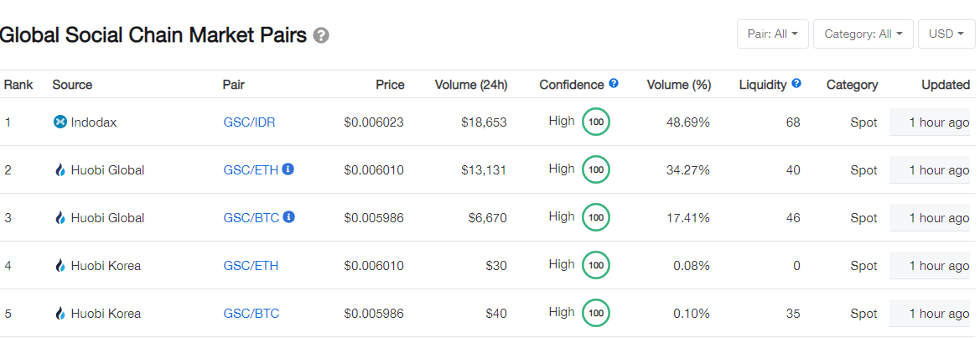Sort by Liquidity column header

(x=763, y=85)
